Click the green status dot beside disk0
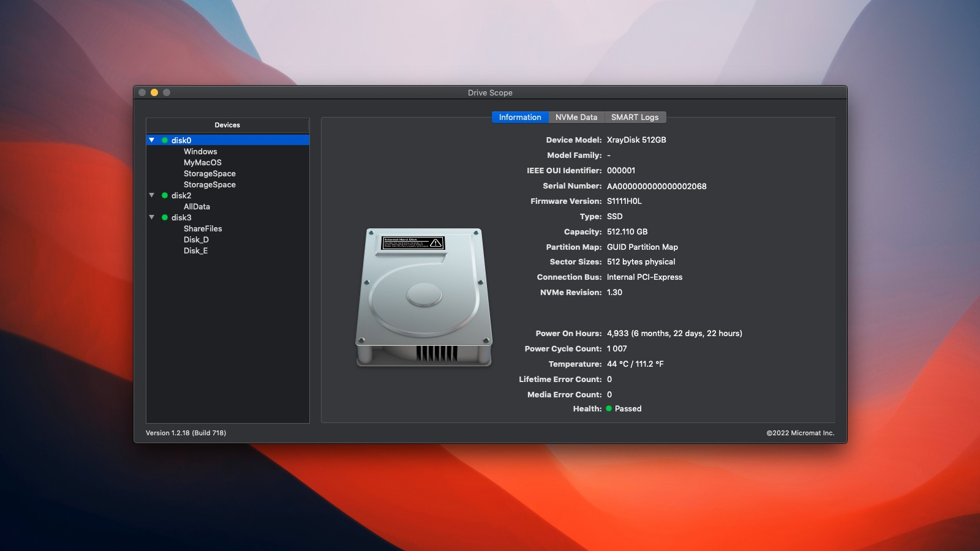 click(165, 140)
